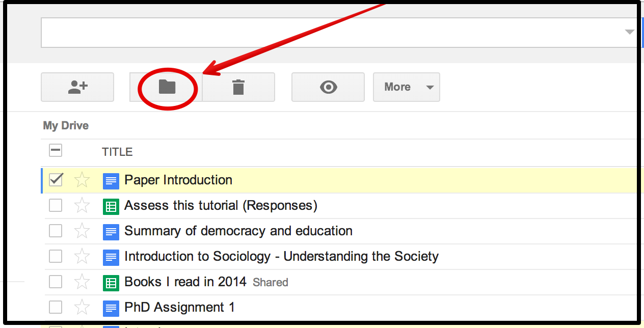Click the Sheets icon of Assess this tutorial
Viewport: 644px width, 328px height.
click(x=111, y=206)
